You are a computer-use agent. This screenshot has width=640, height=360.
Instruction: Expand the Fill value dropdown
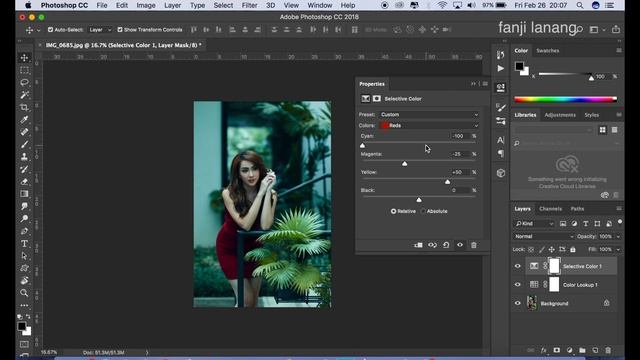[618, 249]
